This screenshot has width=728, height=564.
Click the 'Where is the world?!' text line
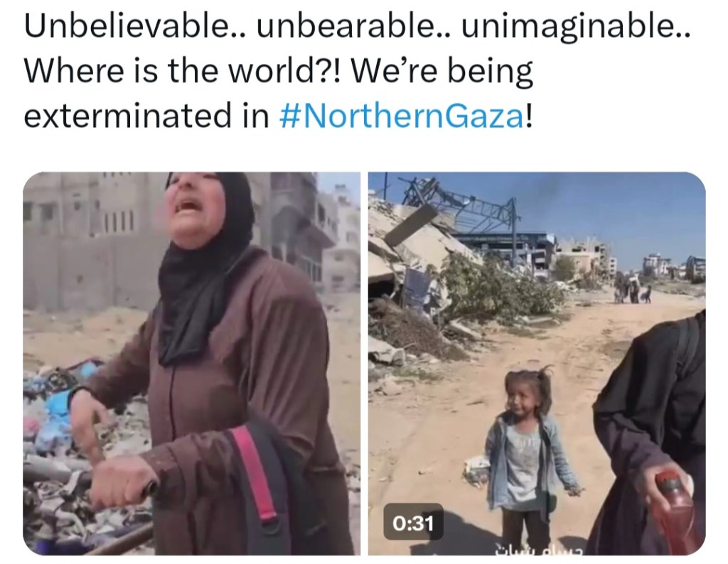tap(182, 71)
